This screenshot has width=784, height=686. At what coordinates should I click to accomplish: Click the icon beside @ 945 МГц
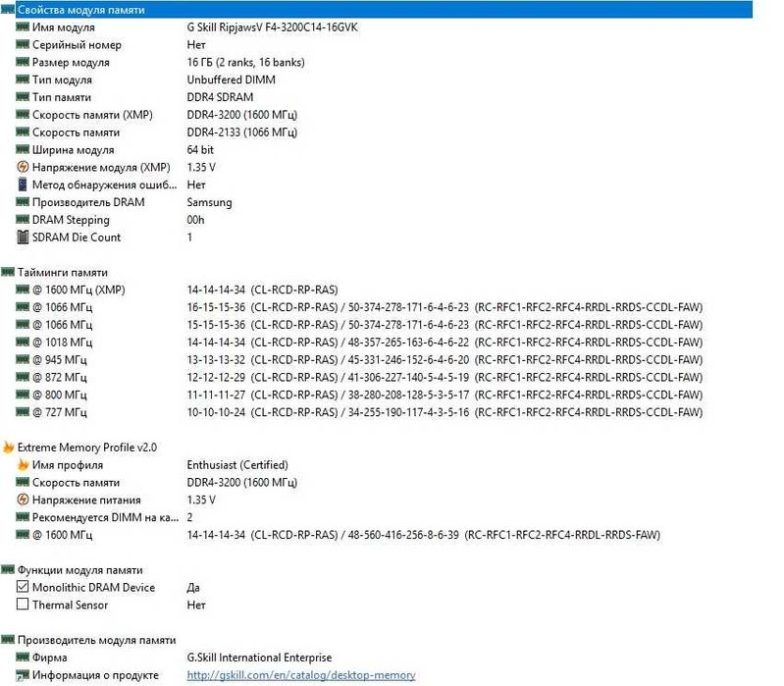pyautogui.click(x=23, y=359)
